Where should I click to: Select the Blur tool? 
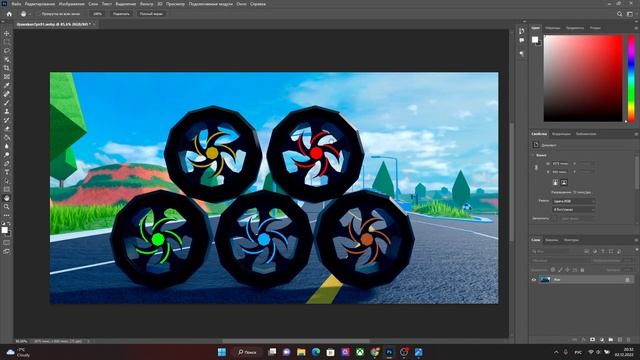pos(7,146)
